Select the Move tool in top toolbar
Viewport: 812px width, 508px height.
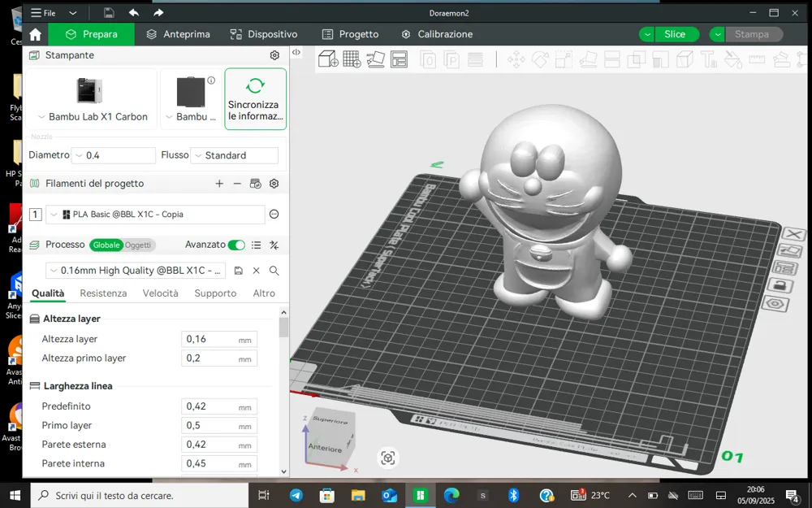pos(516,59)
